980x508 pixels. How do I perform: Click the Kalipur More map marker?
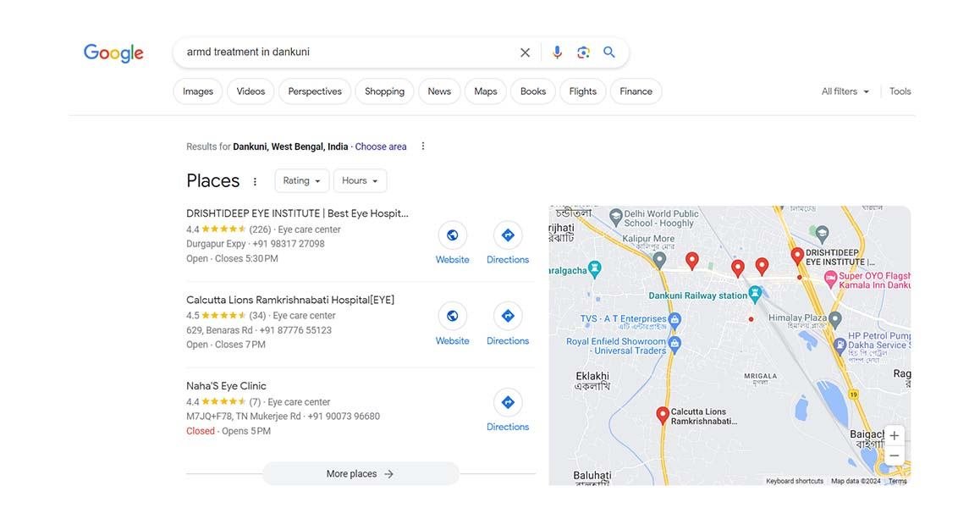click(659, 260)
